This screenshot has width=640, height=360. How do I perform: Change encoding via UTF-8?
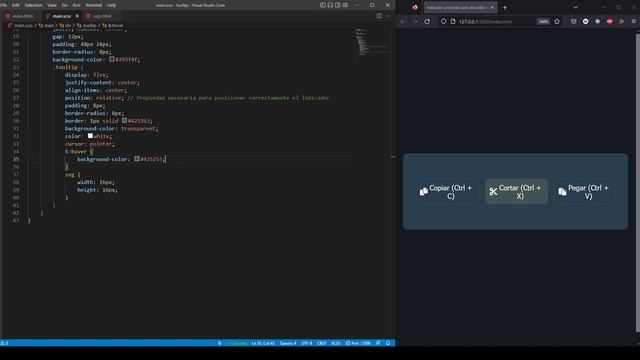[307, 343]
